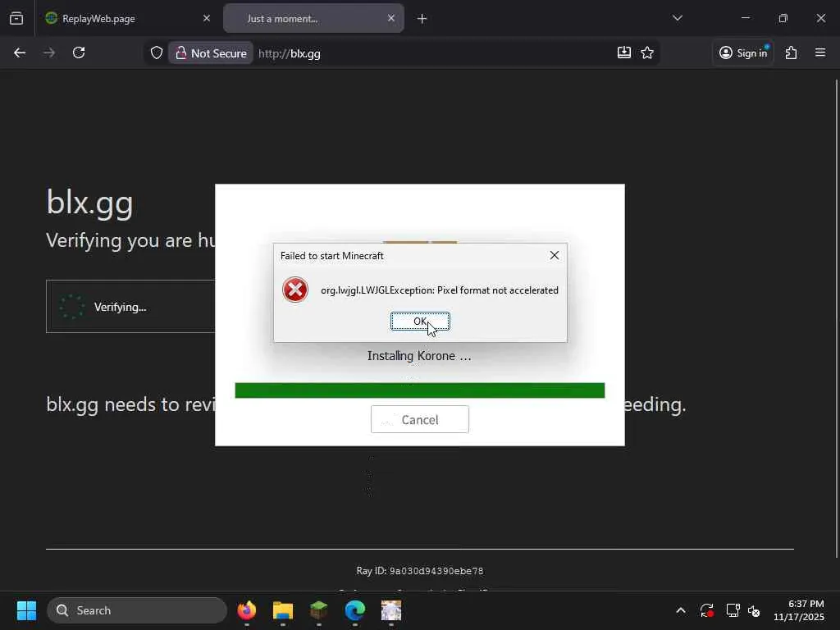Screen dimensions: 840x630
Task: Open Firefox from the taskbar
Action: (x=247, y=610)
